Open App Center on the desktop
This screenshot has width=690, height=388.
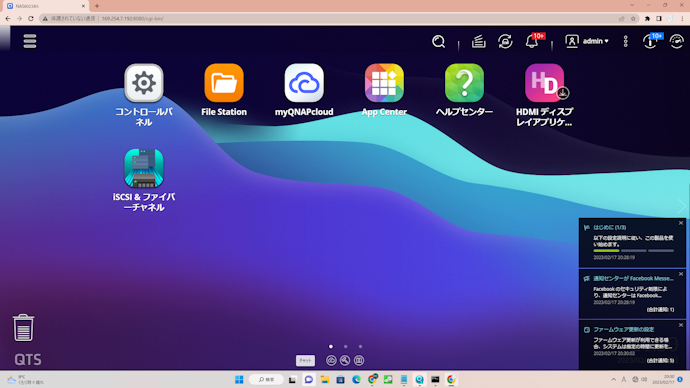point(384,83)
